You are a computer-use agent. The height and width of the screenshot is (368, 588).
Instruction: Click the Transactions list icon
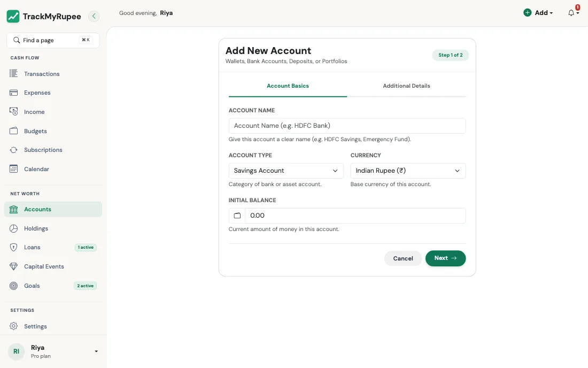click(x=13, y=73)
